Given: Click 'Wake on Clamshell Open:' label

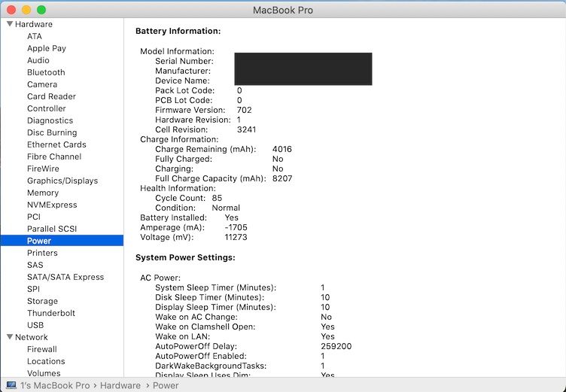Looking at the screenshot, I should [x=205, y=327].
